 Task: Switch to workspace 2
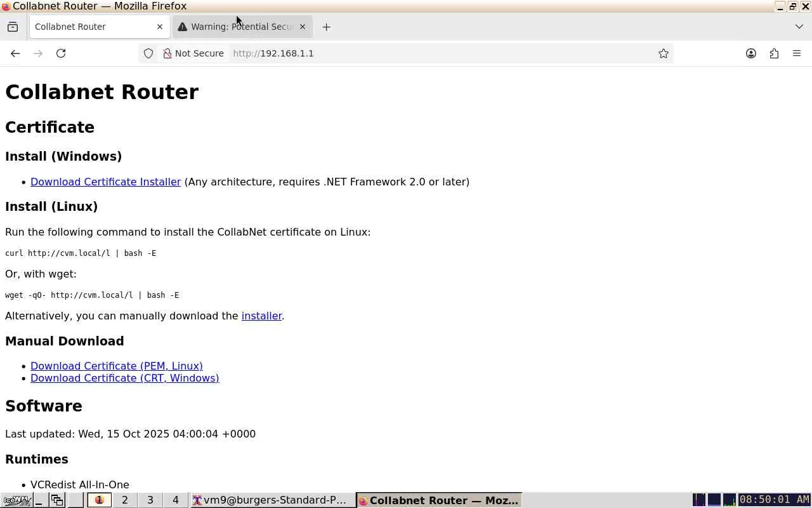124,500
